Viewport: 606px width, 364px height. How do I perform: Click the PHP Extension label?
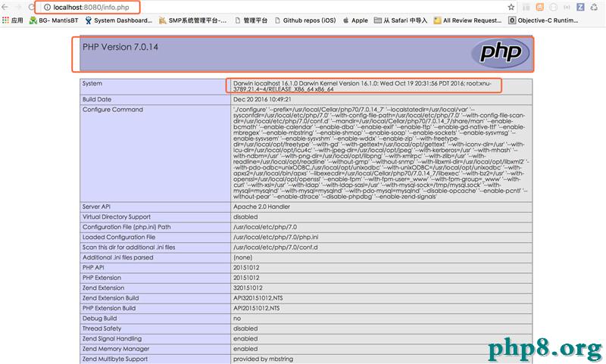point(102,278)
